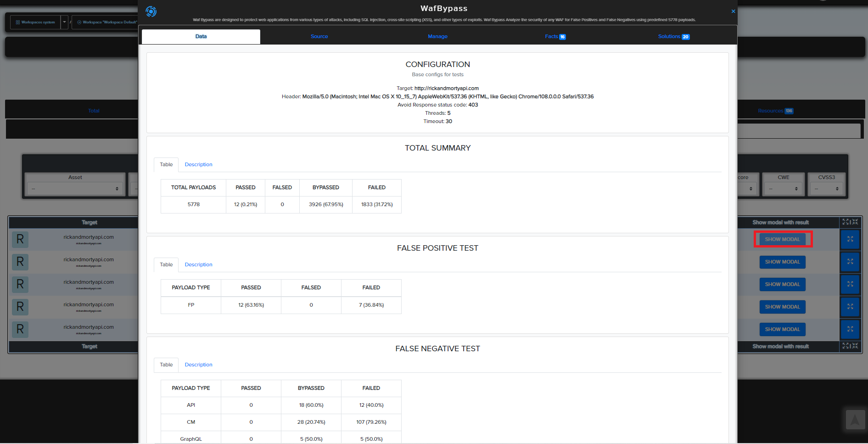The height and width of the screenshot is (444, 868).
Task: Open the Facts tab with badge 16
Action: 555,36
